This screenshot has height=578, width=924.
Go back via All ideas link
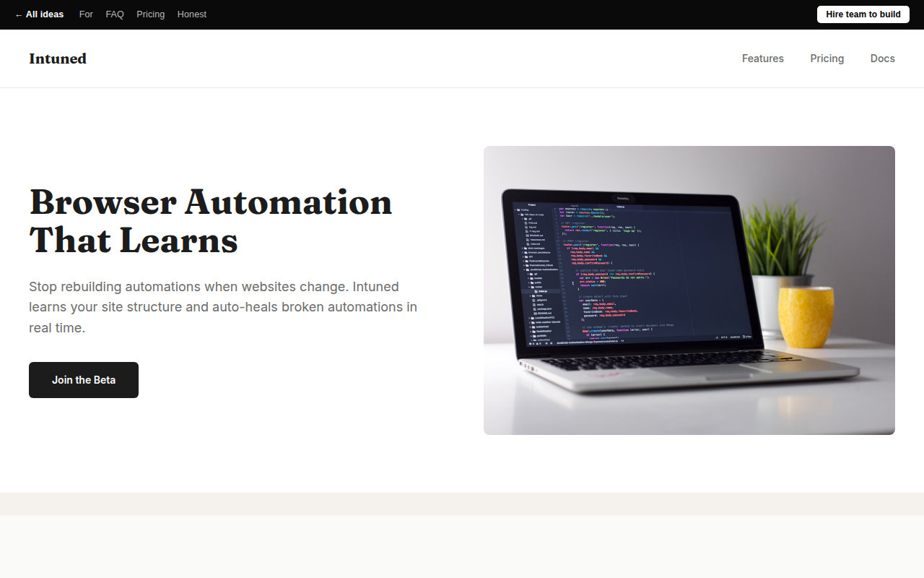[39, 14]
